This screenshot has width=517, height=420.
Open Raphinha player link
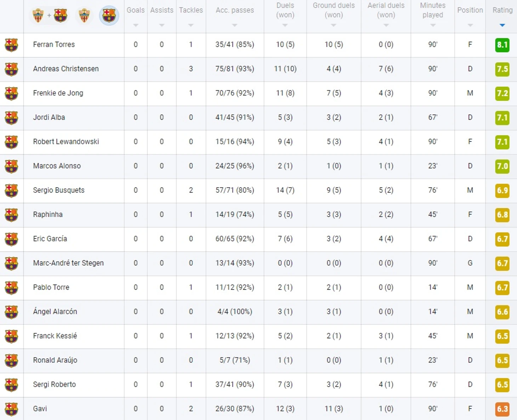click(x=48, y=214)
